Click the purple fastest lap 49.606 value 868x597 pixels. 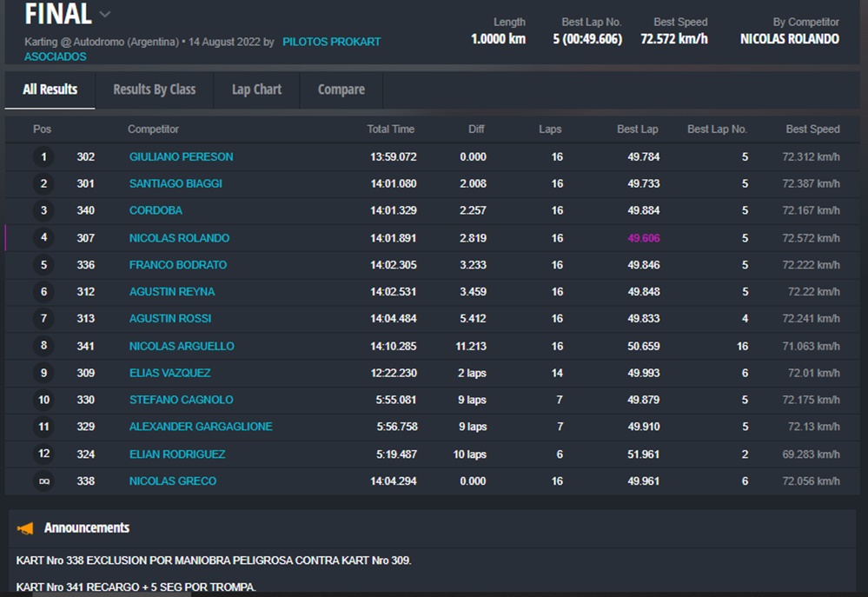coord(643,238)
